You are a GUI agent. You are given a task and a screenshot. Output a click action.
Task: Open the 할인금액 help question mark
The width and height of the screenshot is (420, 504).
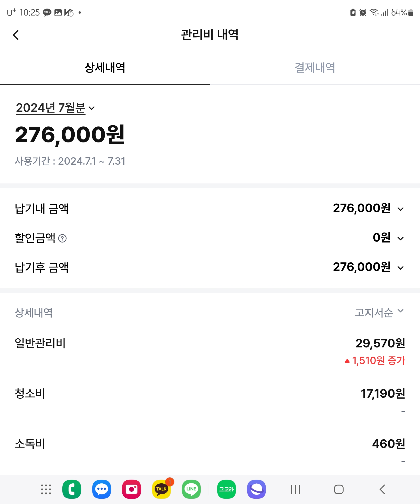[x=62, y=238]
